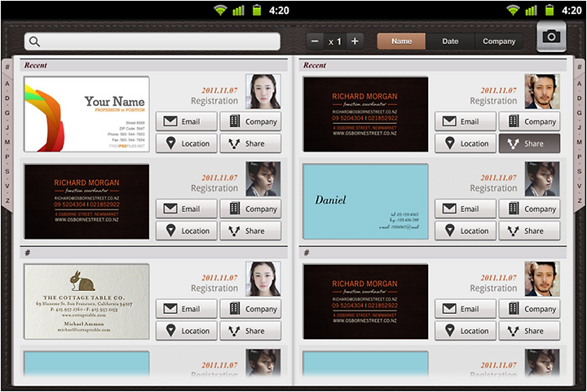587x392 pixels.
Task: Tap the woman's photo beside Your Name card
Action: pyautogui.click(x=263, y=91)
